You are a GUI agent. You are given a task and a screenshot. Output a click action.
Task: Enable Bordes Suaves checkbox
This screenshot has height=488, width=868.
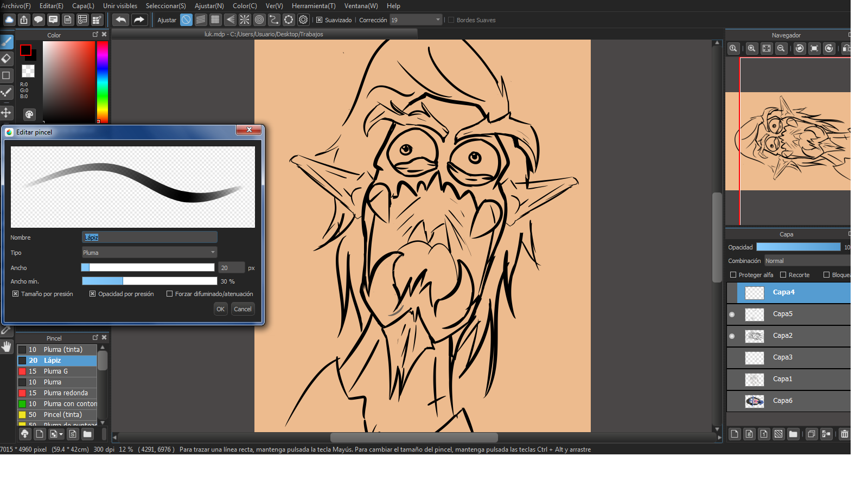pyautogui.click(x=451, y=20)
